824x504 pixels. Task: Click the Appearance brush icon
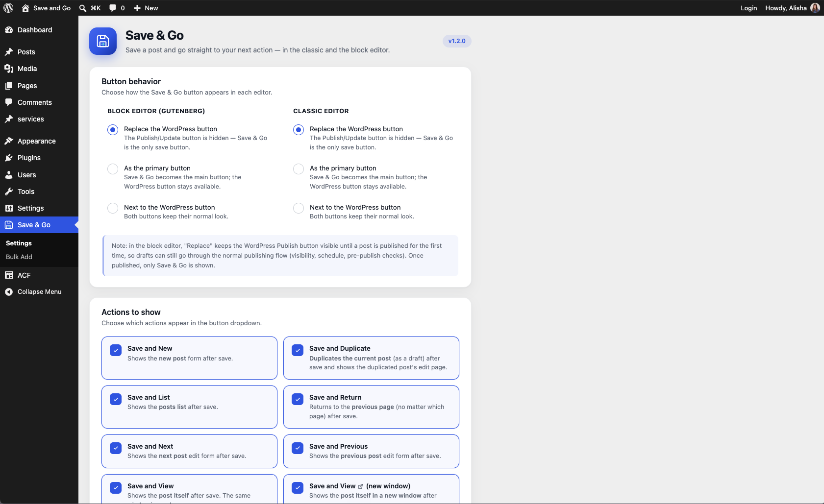tap(9, 141)
